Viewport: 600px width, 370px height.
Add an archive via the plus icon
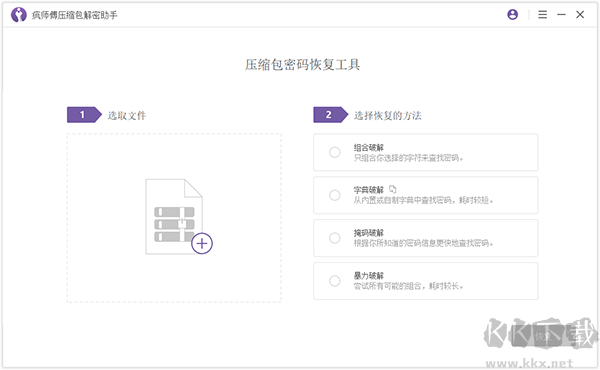[202, 243]
